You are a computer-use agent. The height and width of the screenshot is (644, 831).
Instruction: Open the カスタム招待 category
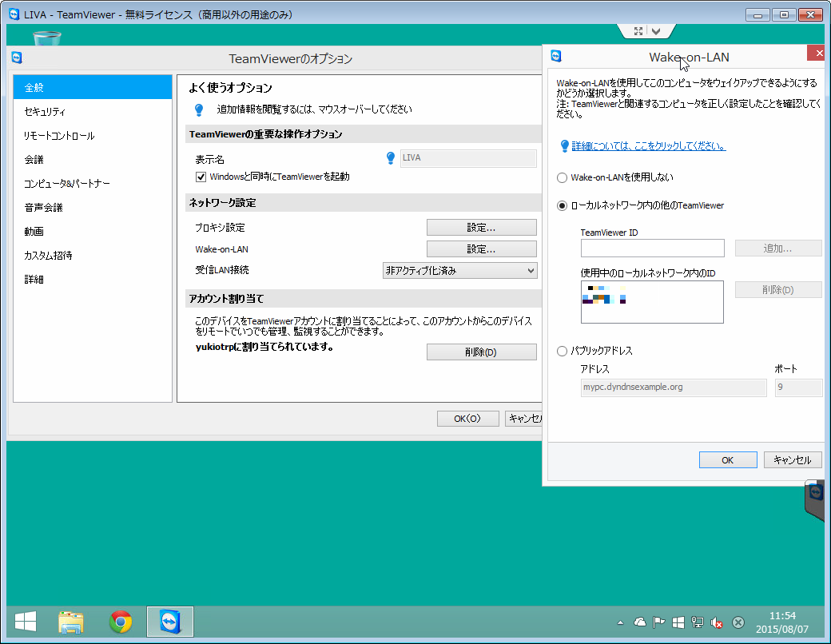click(x=93, y=255)
